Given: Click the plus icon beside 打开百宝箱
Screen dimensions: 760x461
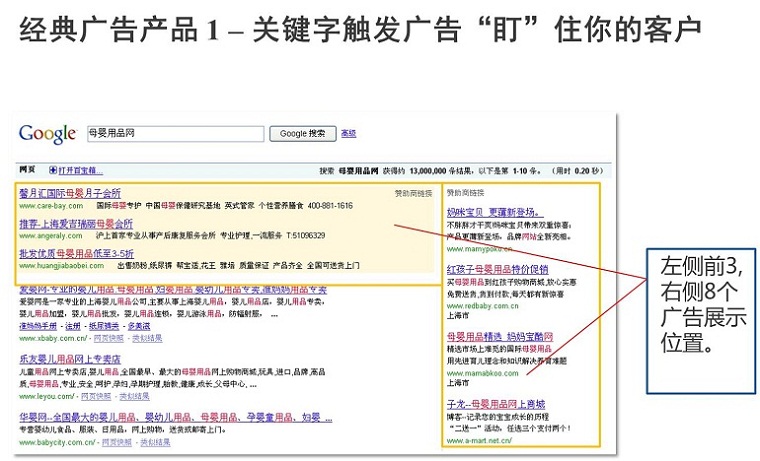Looking at the screenshot, I should click(53, 170).
